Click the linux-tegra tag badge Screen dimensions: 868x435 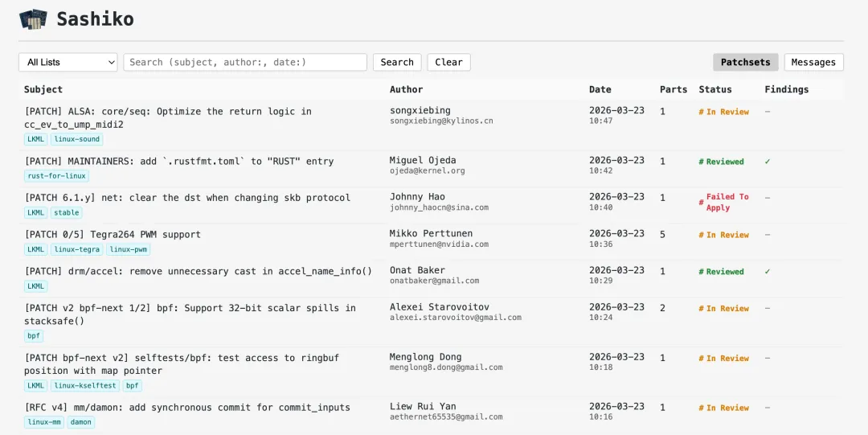(x=77, y=249)
